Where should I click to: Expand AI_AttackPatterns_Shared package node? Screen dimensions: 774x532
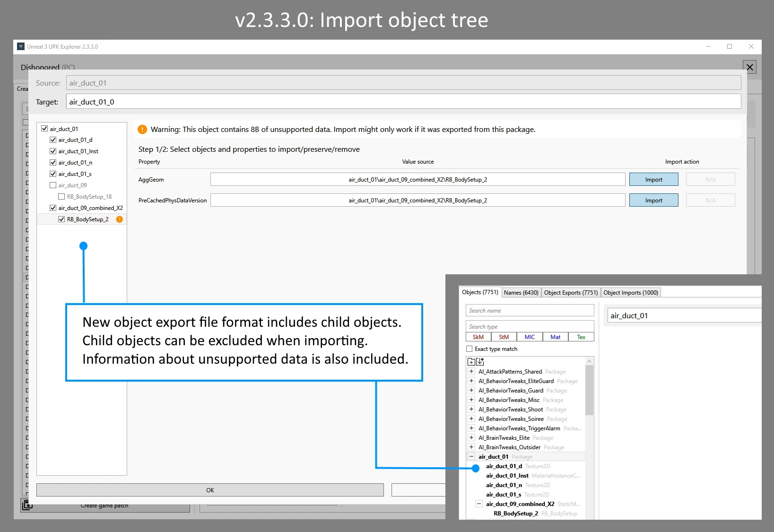tap(471, 372)
